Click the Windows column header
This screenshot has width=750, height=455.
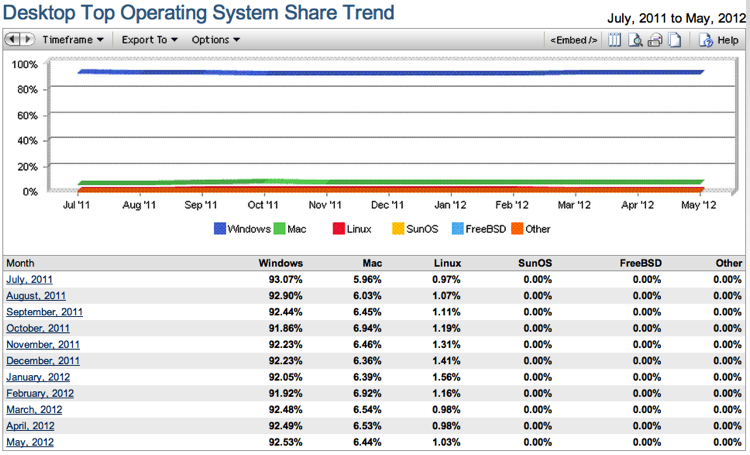281,263
